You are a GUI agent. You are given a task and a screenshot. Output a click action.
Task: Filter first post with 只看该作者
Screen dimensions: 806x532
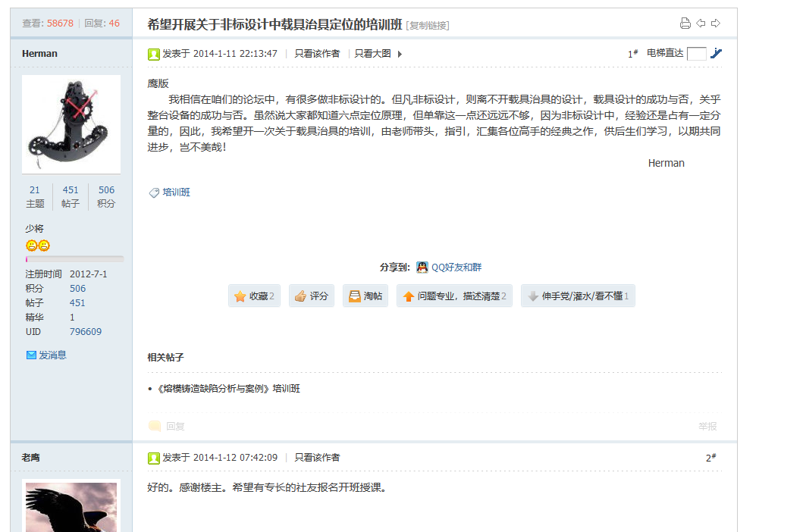317,54
